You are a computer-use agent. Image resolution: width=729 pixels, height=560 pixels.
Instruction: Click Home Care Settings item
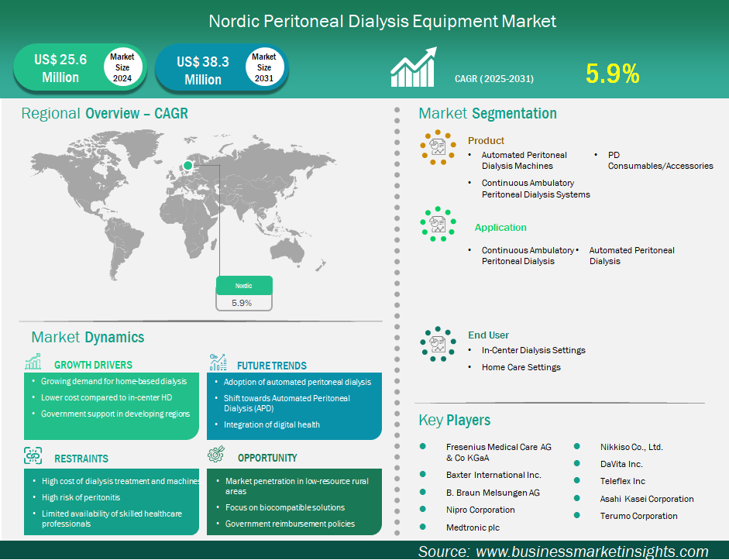[x=521, y=367]
